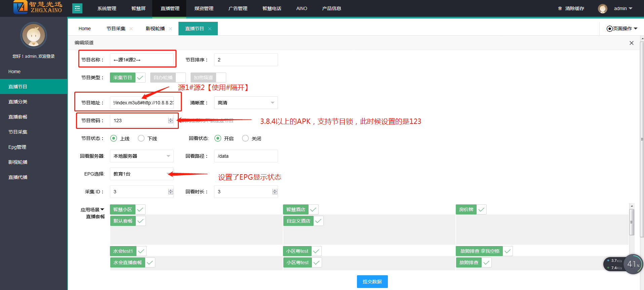
Task: Open the 页面操作 dropdown menu
Action: (622, 29)
